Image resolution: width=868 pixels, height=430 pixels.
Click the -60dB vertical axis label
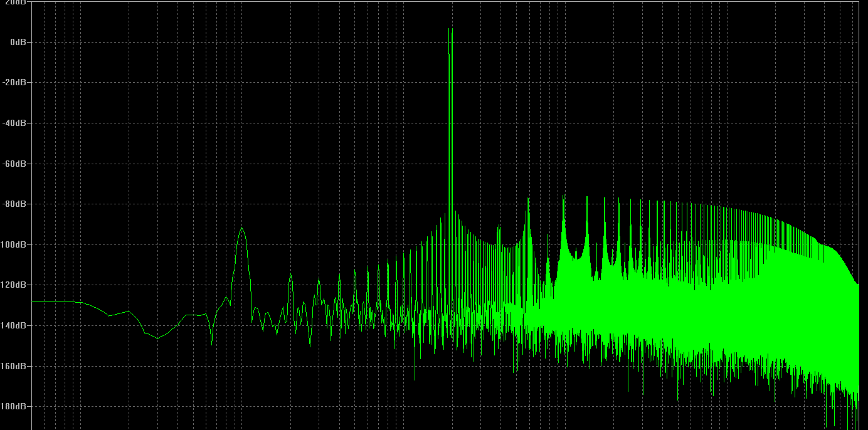[14, 164]
